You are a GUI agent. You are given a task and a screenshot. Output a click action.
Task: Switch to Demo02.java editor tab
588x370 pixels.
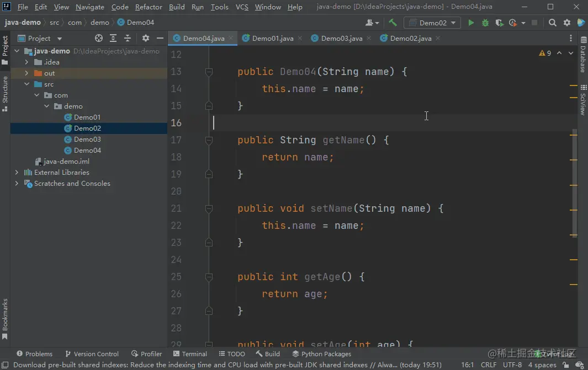(x=410, y=38)
